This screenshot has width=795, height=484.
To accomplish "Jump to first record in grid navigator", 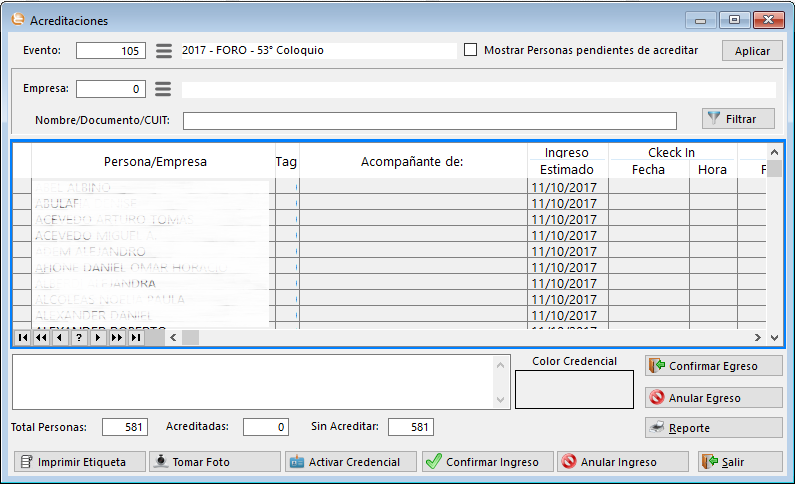I will 23,338.
